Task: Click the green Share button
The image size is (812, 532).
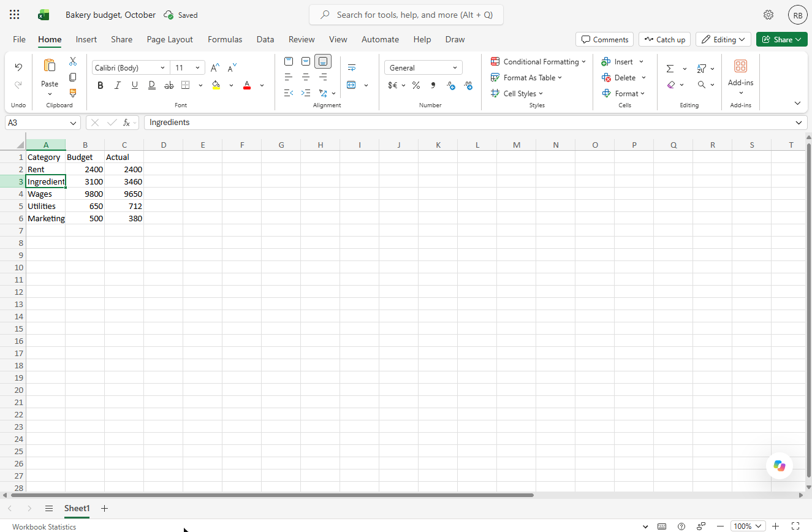Action: [x=781, y=39]
